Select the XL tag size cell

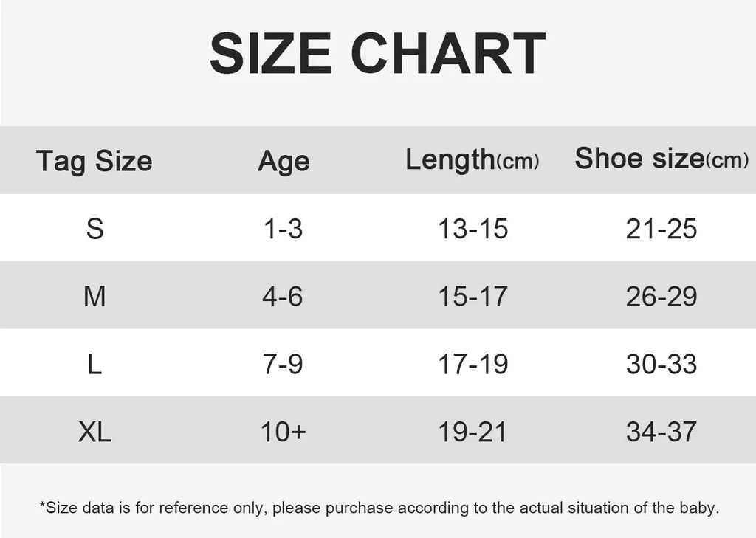(x=94, y=432)
